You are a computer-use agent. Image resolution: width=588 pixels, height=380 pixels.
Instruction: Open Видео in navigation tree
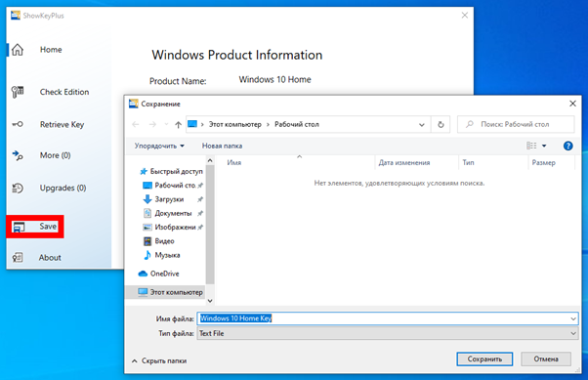point(159,241)
